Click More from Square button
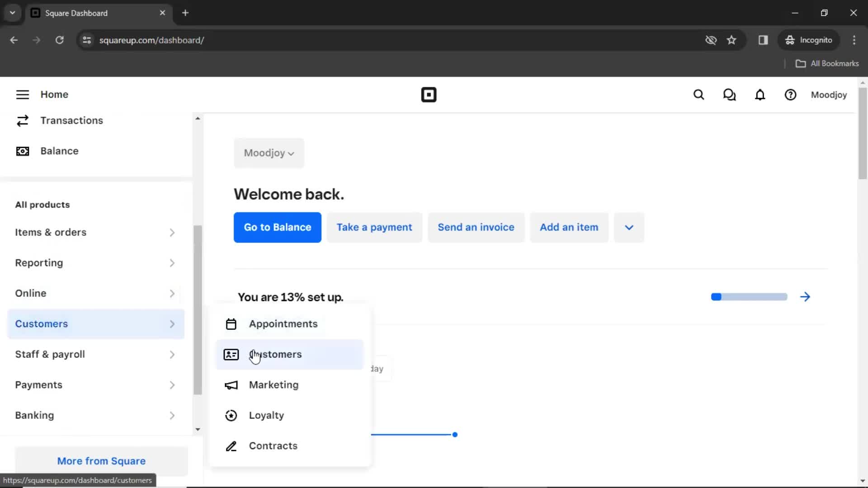The image size is (868, 488). pos(101,461)
